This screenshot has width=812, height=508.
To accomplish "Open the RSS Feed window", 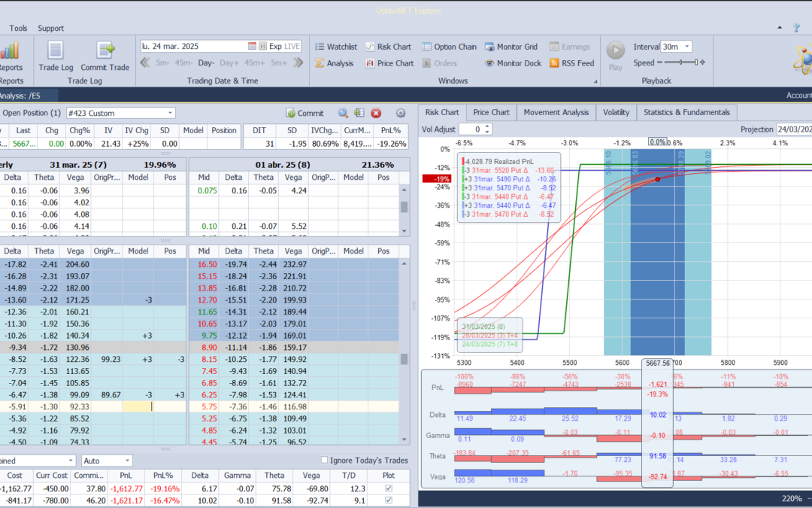I will pos(571,63).
